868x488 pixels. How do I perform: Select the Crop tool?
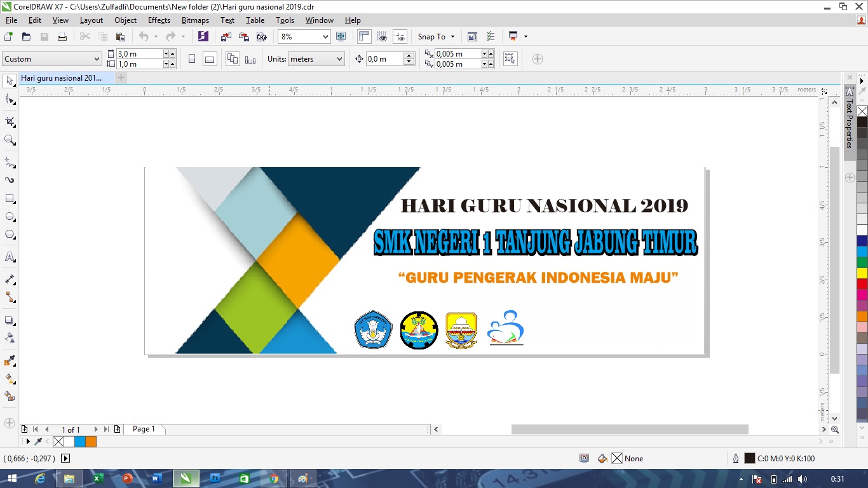(10, 121)
